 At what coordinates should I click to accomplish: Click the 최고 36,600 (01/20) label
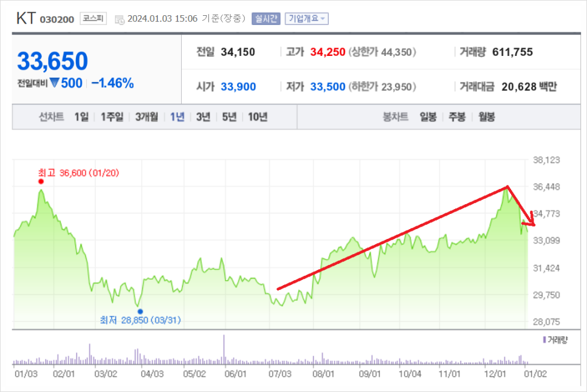coord(78,173)
